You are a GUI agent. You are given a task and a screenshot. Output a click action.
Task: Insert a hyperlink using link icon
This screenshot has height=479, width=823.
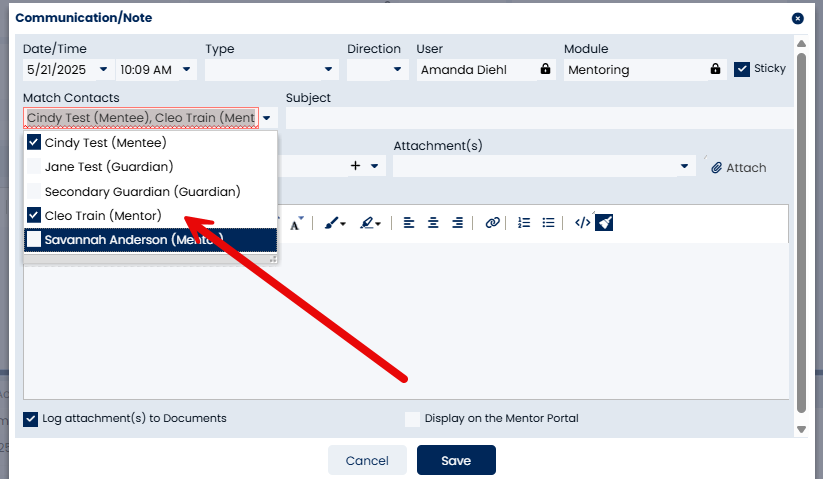(x=492, y=223)
